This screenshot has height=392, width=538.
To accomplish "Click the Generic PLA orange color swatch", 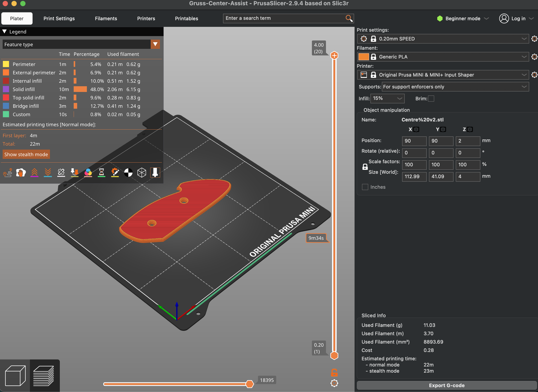I will [363, 57].
